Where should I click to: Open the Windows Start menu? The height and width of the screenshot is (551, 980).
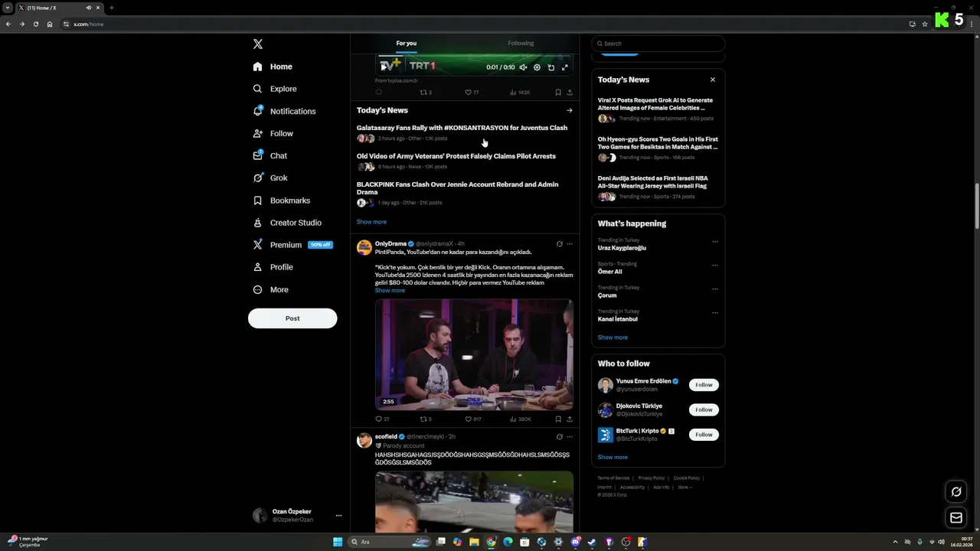tap(338, 542)
